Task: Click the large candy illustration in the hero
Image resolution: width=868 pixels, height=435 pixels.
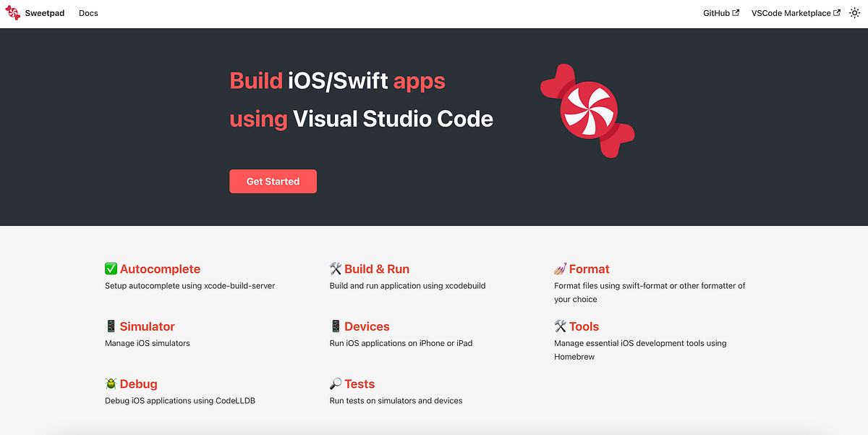Action: coord(587,109)
